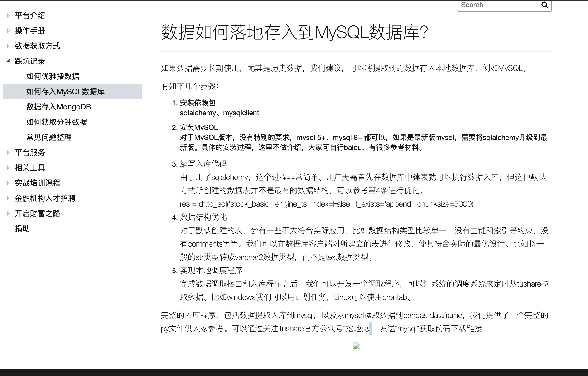Open the 相关工具 sidebar item

(30, 168)
